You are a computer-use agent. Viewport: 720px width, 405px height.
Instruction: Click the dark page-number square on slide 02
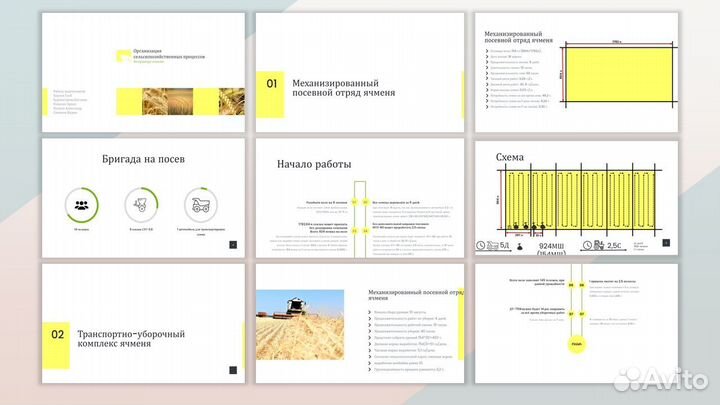tap(233, 370)
